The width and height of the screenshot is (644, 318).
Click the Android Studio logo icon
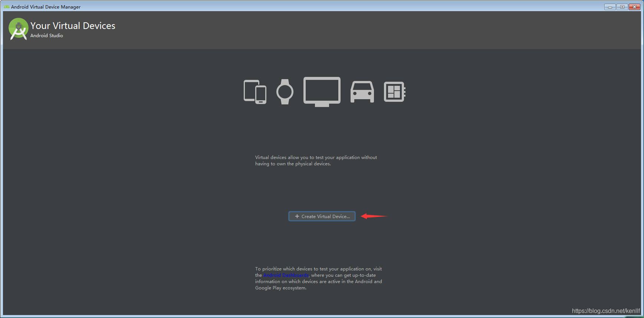[x=19, y=29]
